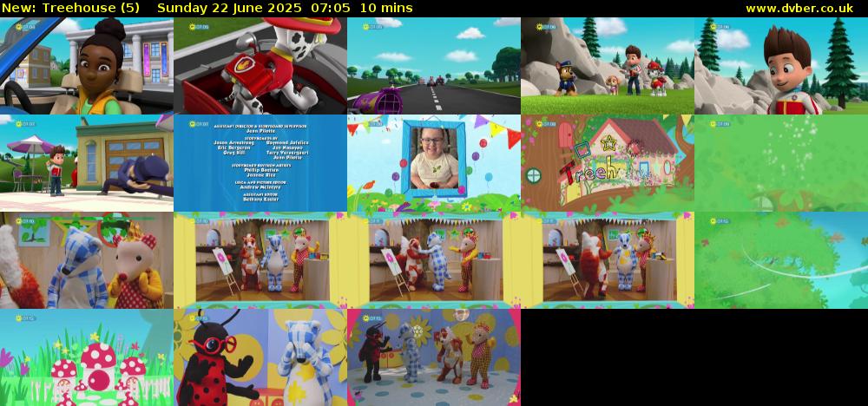Click the ladybird and blue badger close-up thumbnail

(260, 357)
